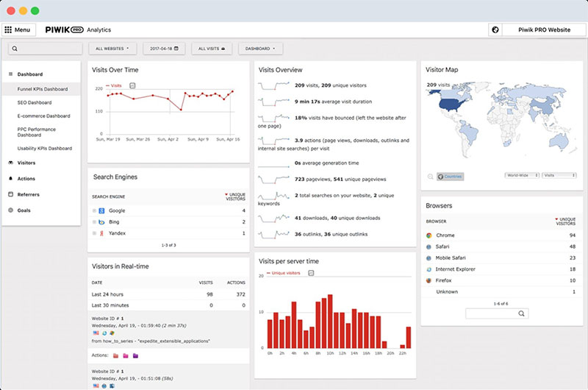588x390 pixels.
Task: Open the 2017-04-18 date picker
Action: [164, 49]
